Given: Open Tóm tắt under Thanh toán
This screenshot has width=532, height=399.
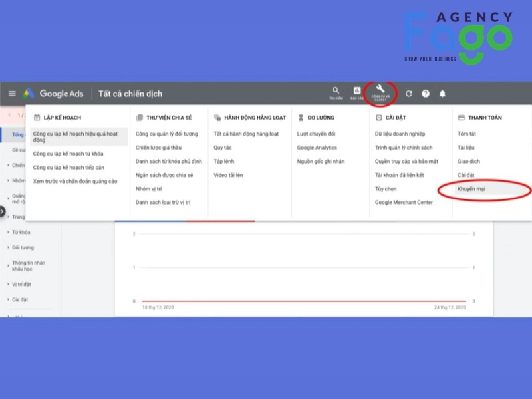Looking at the screenshot, I should pyautogui.click(x=467, y=134).
